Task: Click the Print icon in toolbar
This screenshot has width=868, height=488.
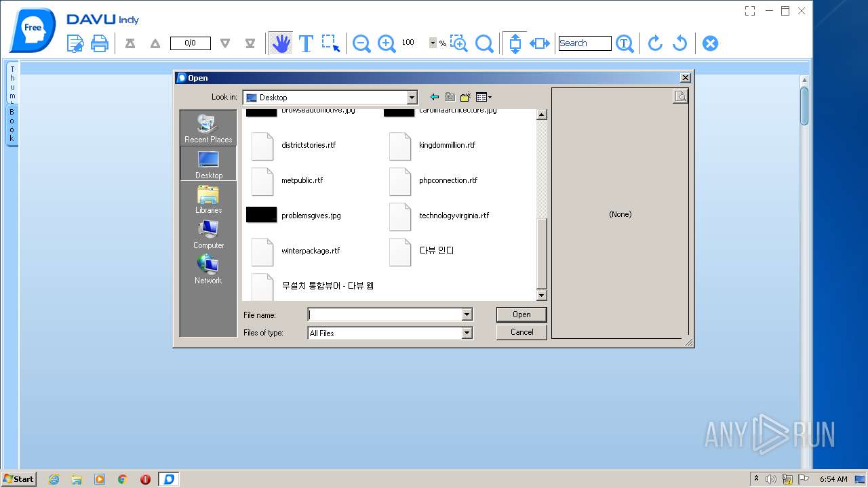Action: point(100,43)
